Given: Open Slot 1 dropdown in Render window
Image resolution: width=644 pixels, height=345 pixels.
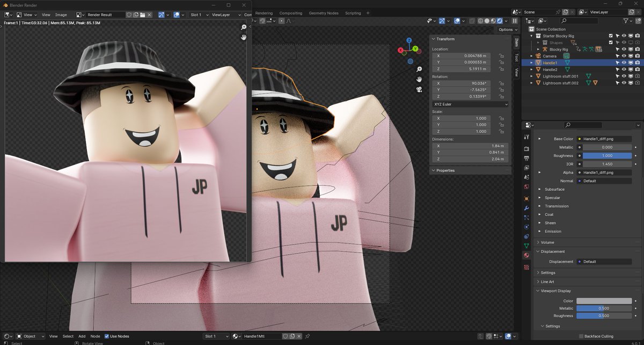Looking at the screenshot, I should (x=199, y=15).
